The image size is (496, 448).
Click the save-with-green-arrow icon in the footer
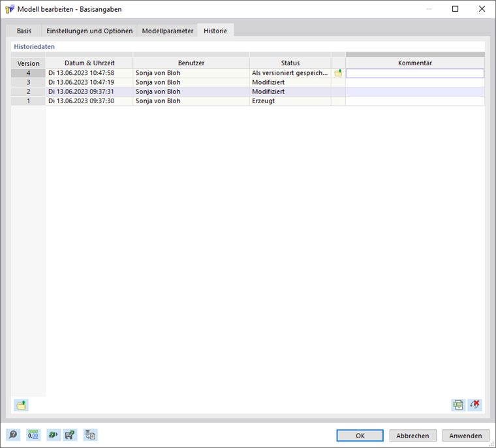(70, 435)
